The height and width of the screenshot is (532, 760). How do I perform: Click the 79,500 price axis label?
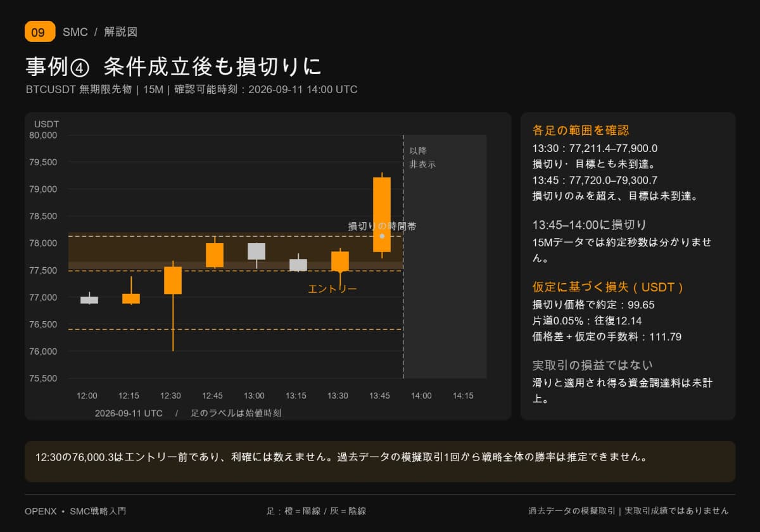click(44, 162)
